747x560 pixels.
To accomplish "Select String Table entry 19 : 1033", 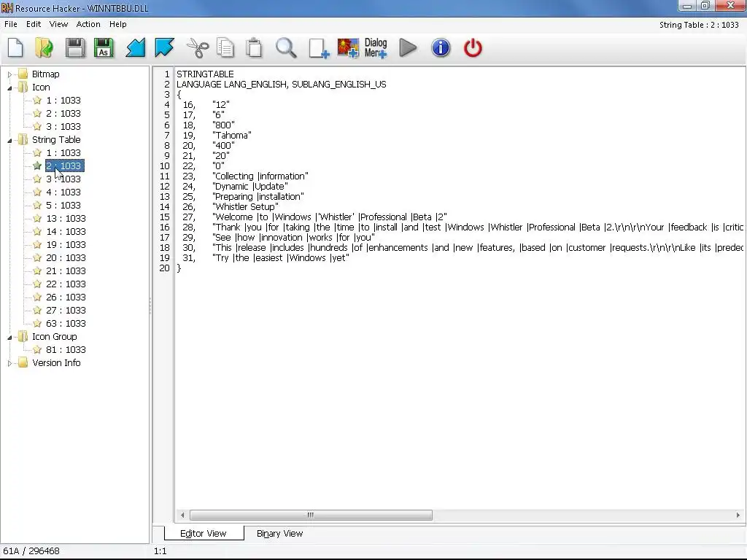I will pyautogui.click(x=66, y=245).
